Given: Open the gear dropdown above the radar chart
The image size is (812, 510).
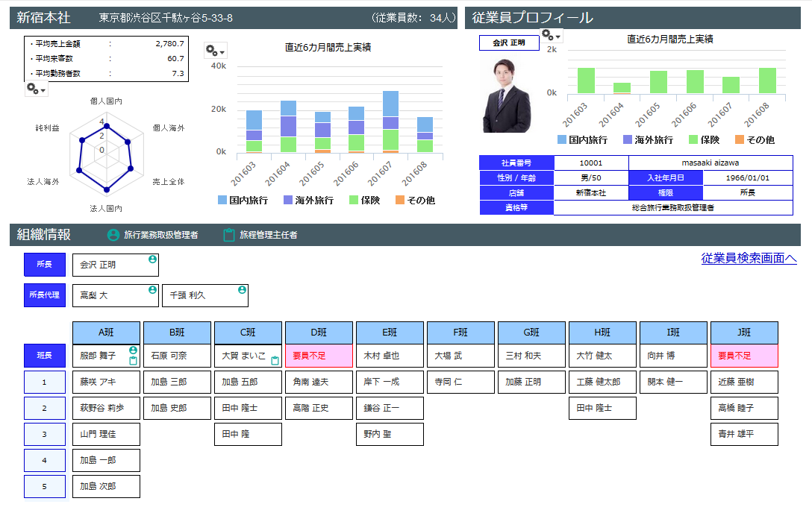Looking at the screenshot, I should [36, 89].
